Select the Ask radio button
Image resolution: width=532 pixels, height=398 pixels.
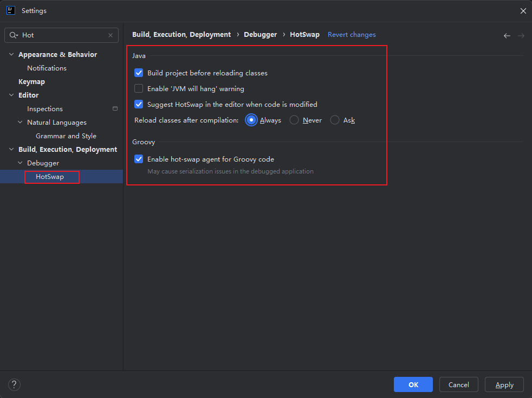pyautogui.click(x=335, y=120)
